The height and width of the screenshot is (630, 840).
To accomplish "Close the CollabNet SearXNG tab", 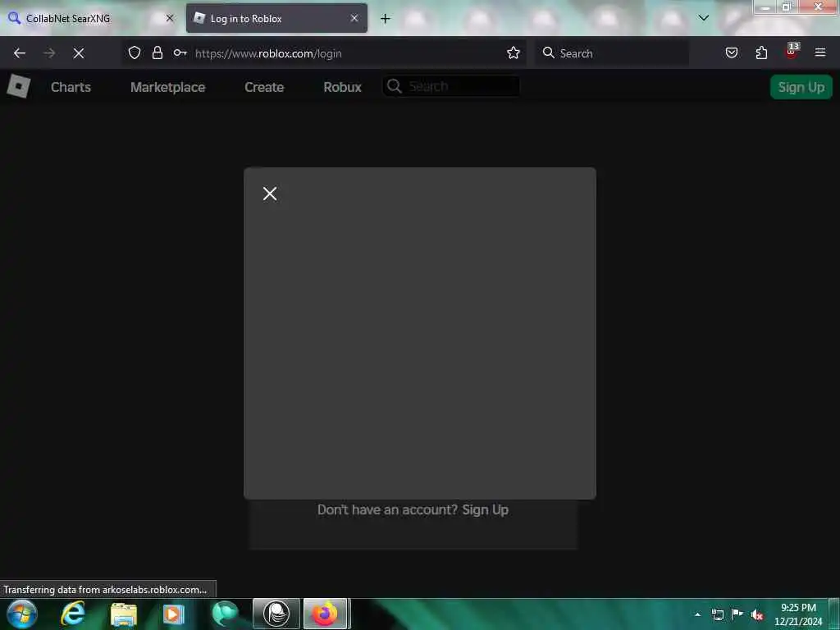I will (x=170, y=18).
